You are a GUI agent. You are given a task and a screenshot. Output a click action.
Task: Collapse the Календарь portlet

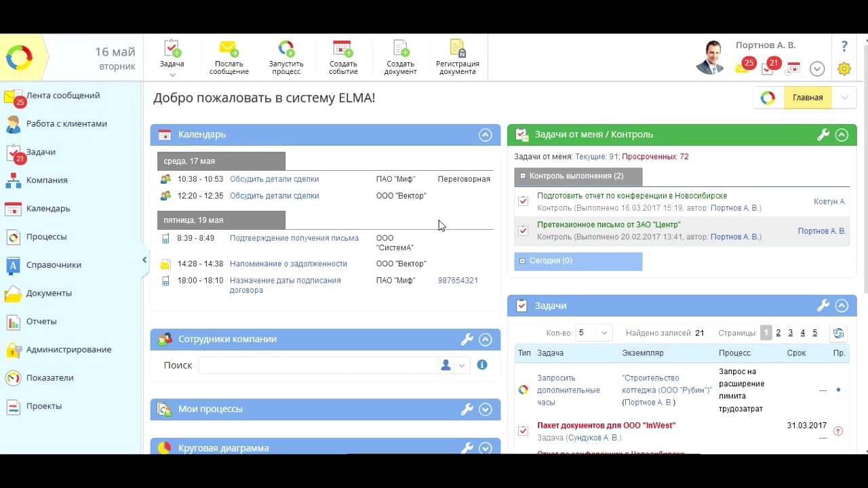(x=485, y=135)
